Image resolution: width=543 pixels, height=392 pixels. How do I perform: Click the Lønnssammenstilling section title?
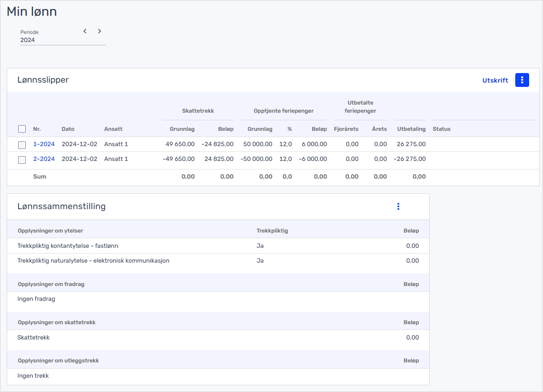[x=62, y=206]
